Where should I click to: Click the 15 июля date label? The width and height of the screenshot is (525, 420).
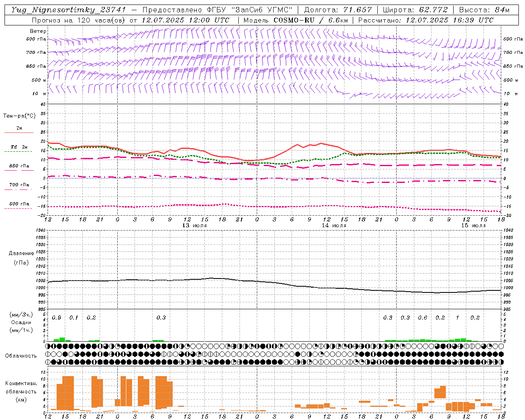(473, 226)
